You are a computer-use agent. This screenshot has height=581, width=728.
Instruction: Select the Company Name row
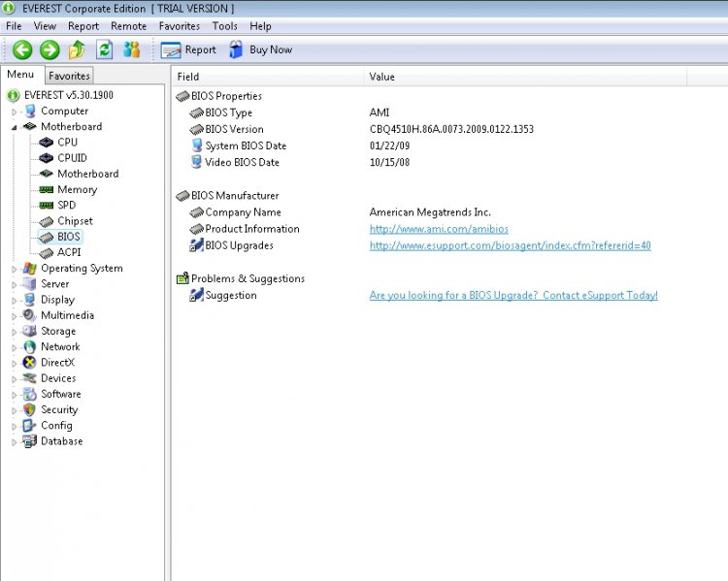click(341, 212)
